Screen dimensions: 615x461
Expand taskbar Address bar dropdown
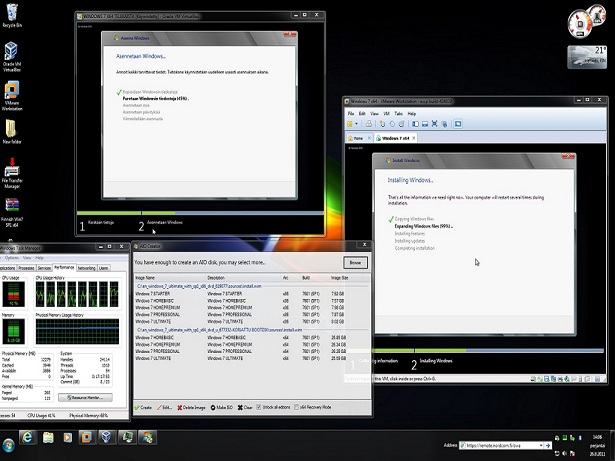click(541, 445)
